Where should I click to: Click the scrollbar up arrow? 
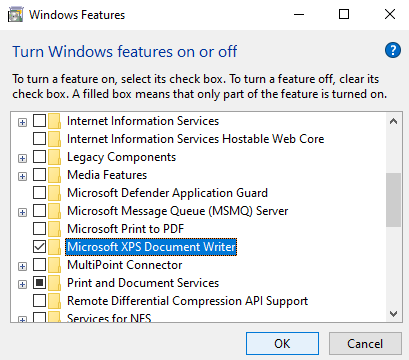[393, 121]
